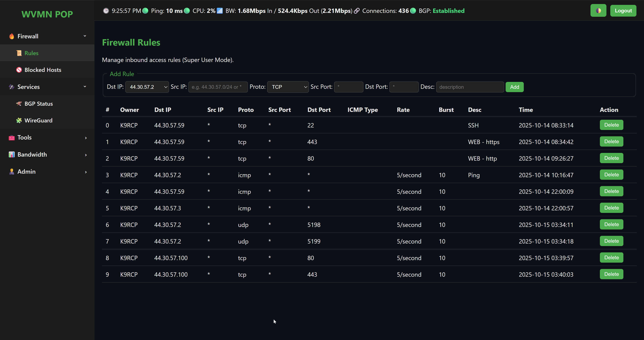Open the Dst IP dropdown

tap(147, 87)
